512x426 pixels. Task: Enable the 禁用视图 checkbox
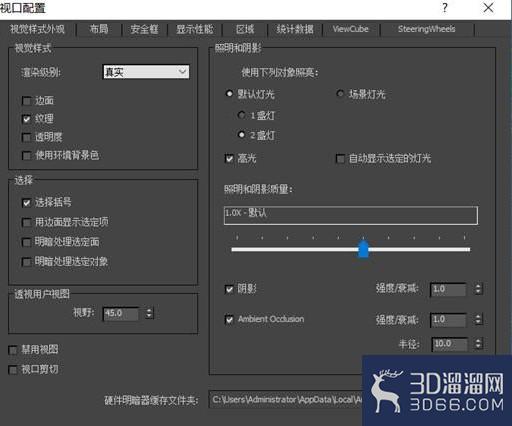pyautogui.click(x=13, y=350)
